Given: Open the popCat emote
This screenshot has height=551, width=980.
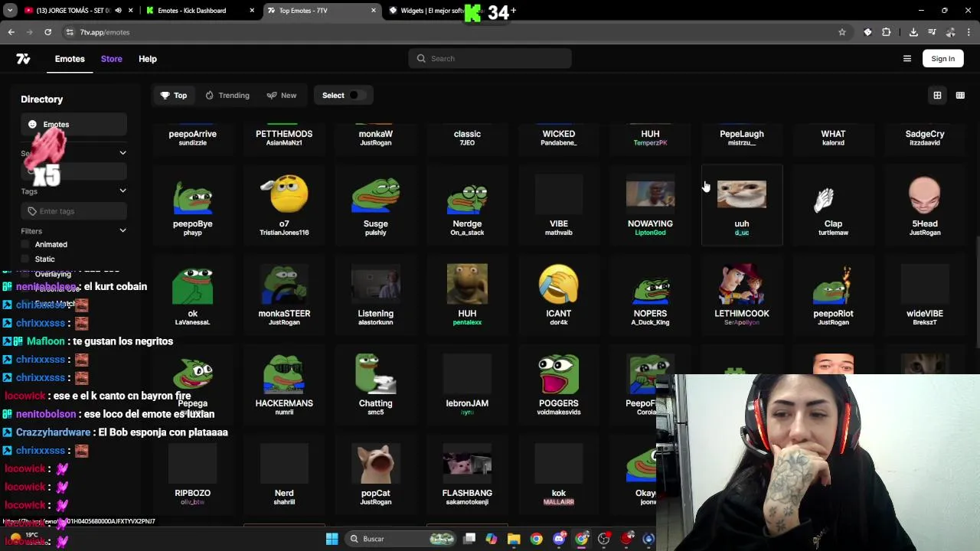Looking at the screenshot, I should point(376,474).
